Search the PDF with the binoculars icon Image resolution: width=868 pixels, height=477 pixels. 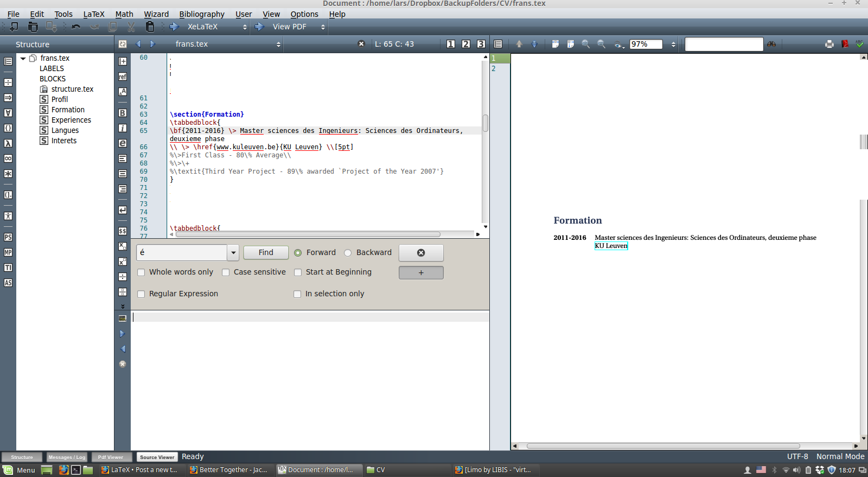point(771,44)
